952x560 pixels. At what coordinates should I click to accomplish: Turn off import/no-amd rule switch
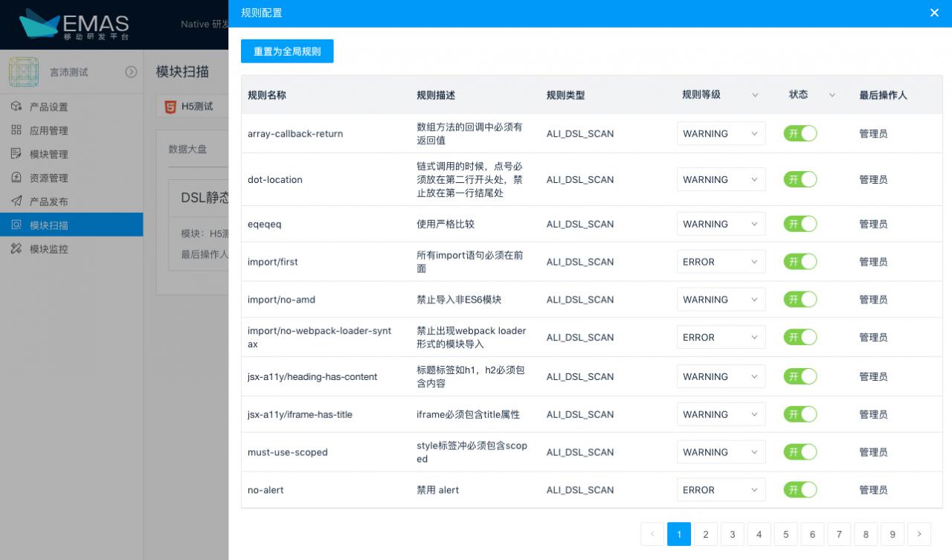800,300
